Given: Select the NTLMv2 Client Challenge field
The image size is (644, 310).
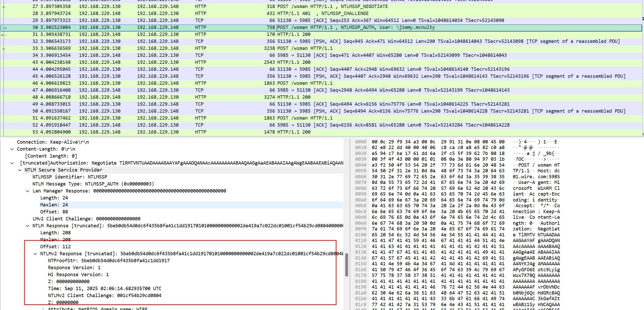Looking at the screenshot, I should point(105,296).
